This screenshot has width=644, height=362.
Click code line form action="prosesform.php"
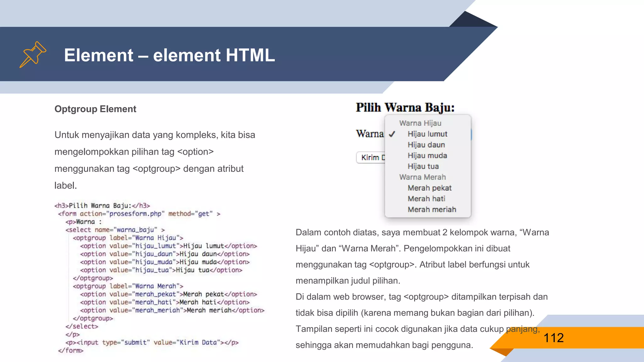139,214
